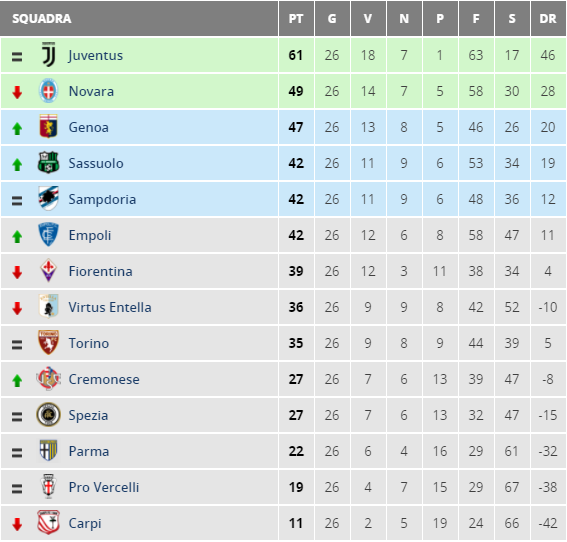Click the Genoa club crest
Viewport: 567px width, 542px height.
click(x=48, y=126)
